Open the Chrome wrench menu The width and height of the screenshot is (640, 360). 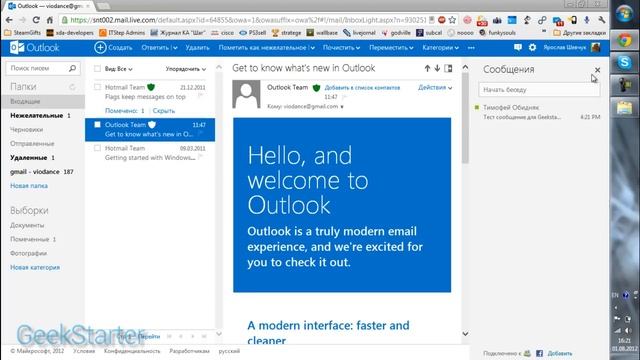point(601,20)
